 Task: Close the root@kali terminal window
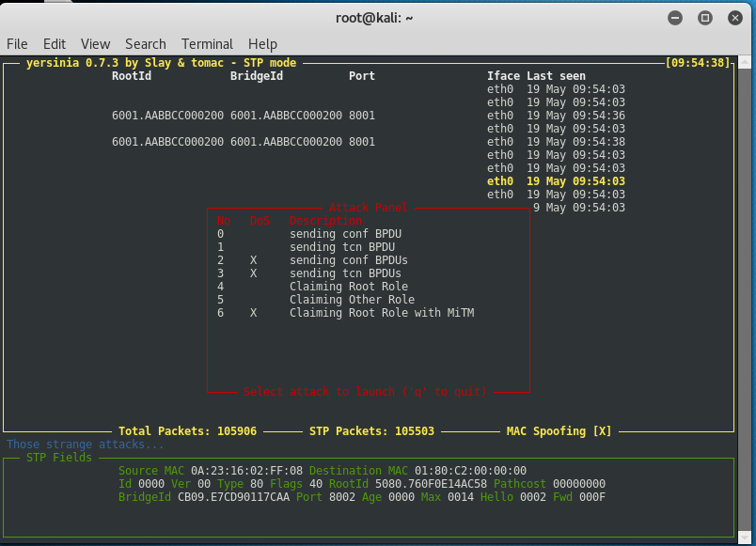pos(734,18)
